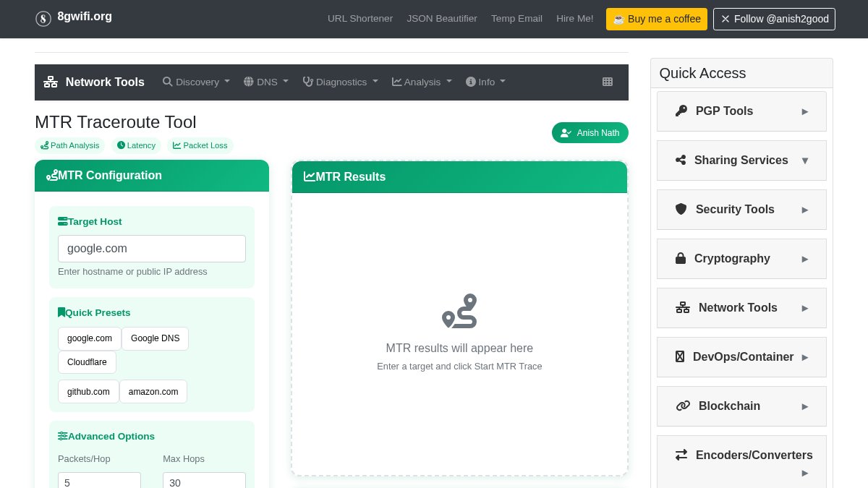The height and width of the screenshot is (488, 868).
Task: Click the Anish Nath author badge
Action: 590,133
